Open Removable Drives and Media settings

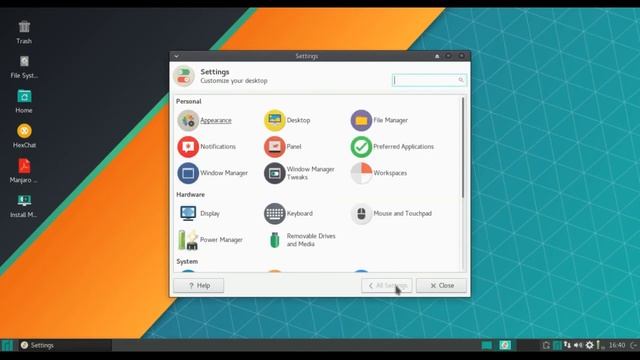tap(302, 240)
